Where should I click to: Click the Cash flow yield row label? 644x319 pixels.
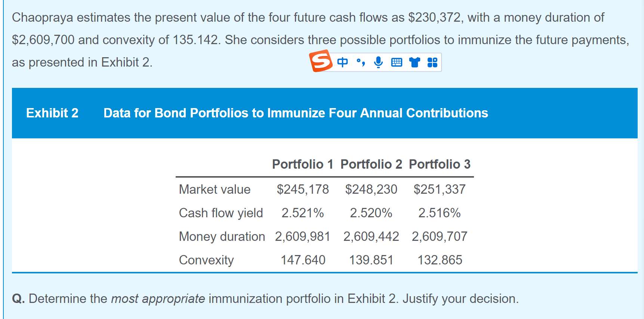(221, 213)
